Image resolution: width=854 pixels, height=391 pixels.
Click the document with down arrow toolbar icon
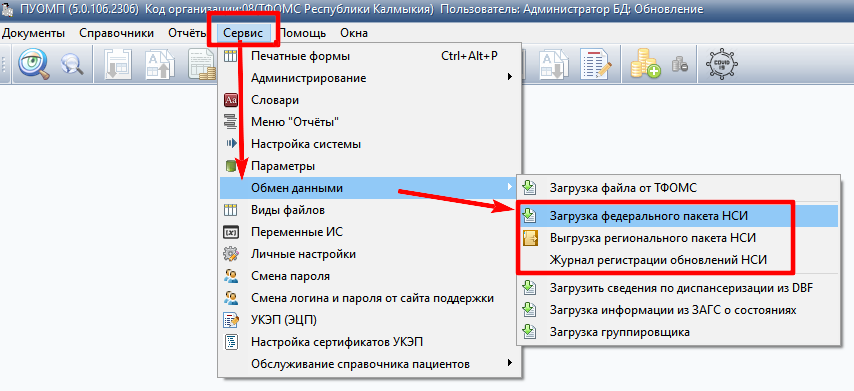[x=119, y=64]
